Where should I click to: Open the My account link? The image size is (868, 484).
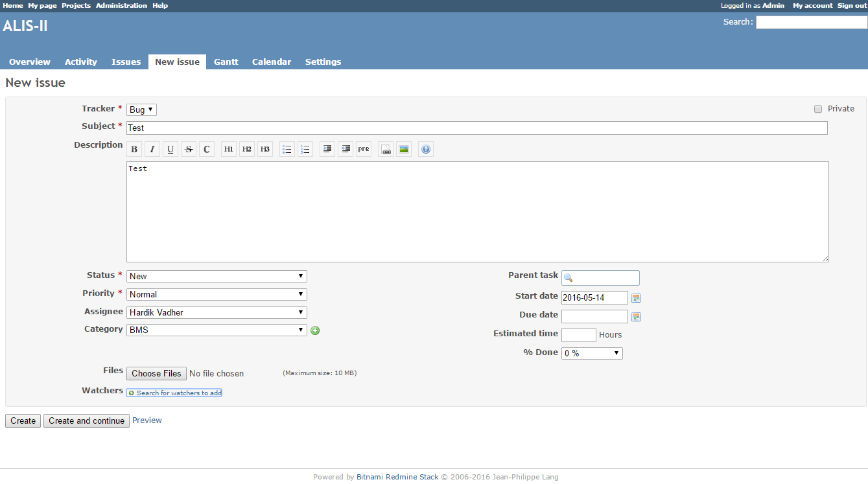coord(813,5)
